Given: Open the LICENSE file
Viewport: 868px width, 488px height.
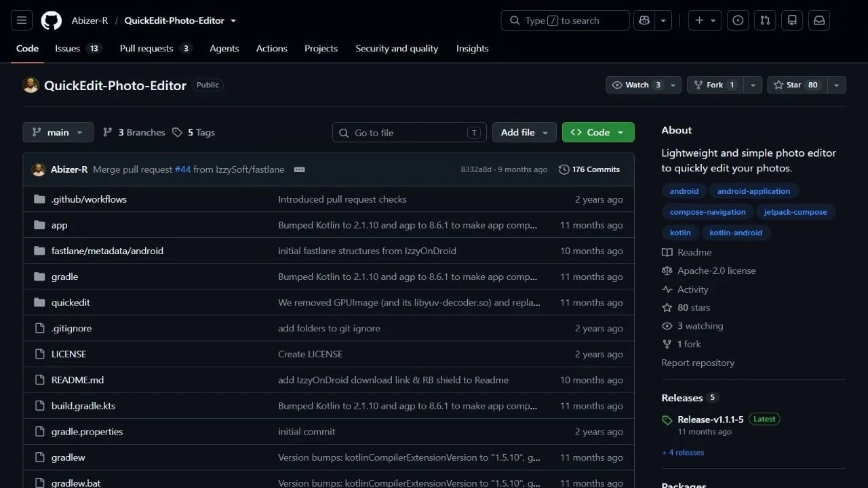Looking at the screenshot, I should pos(68,354).
